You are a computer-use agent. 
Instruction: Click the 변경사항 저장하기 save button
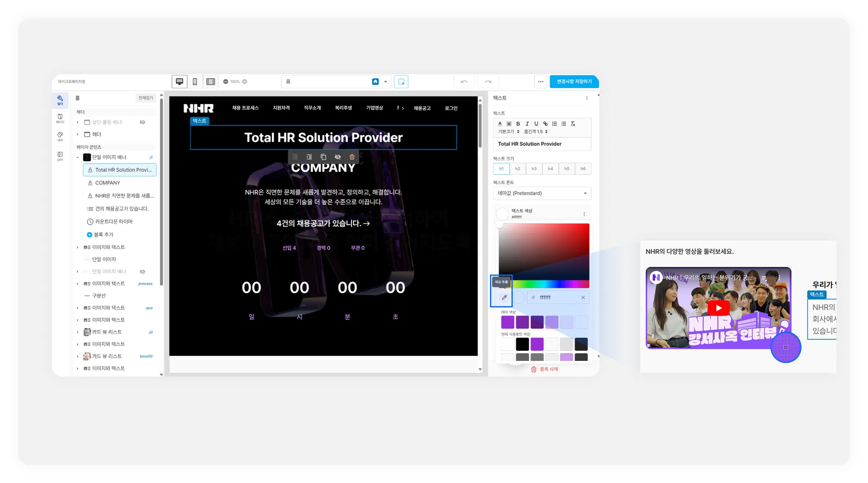[x=574, y=81]
